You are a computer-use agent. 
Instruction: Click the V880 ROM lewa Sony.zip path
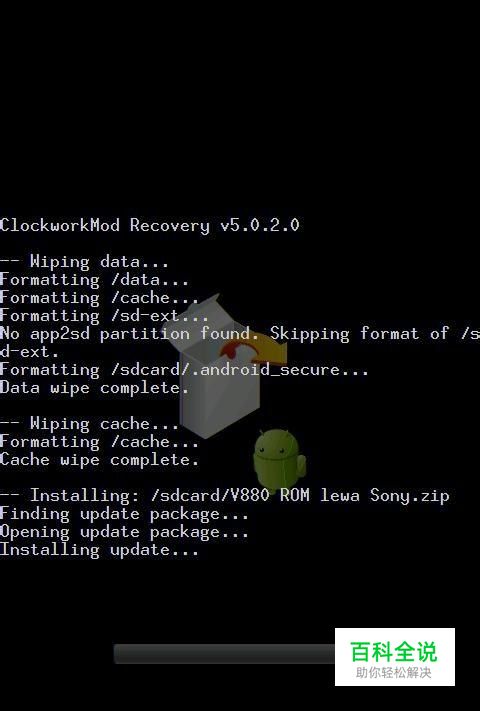tap(300, 496)
